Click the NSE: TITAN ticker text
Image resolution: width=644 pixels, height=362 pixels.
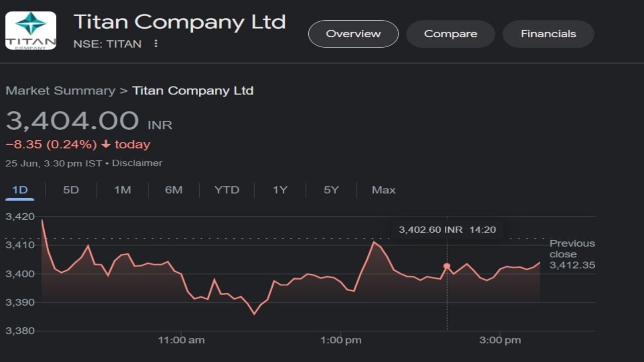[107, 44]
